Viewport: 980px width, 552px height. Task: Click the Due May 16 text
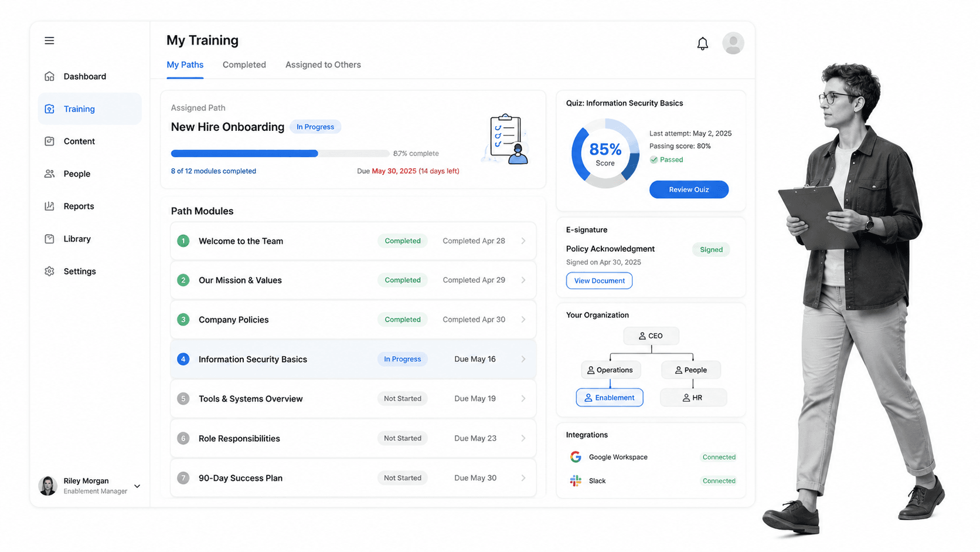[x=475, y=359]
